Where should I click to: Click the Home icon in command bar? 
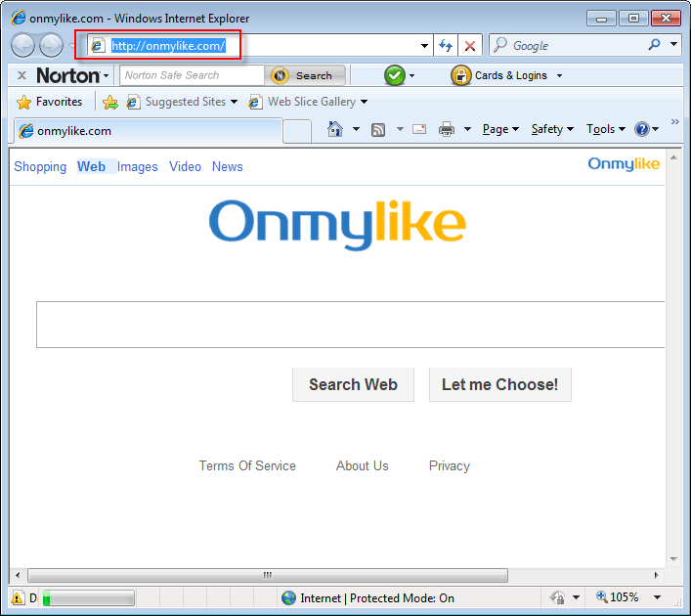coord(335,129)
